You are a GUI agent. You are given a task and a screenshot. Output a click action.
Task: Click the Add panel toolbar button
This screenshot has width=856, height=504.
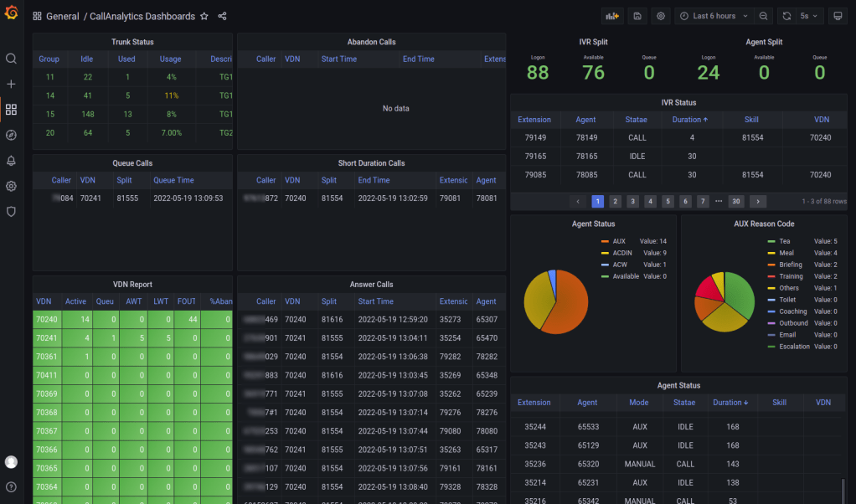click(612, 16)
